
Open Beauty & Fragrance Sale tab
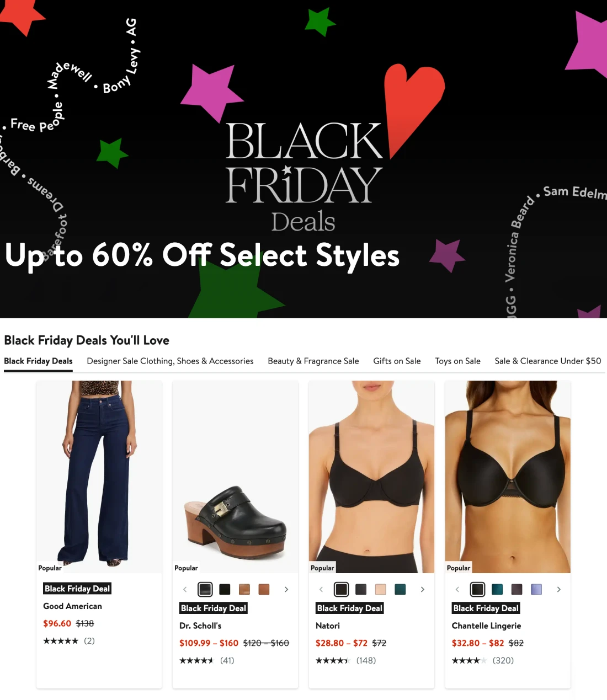coord(313,361)
